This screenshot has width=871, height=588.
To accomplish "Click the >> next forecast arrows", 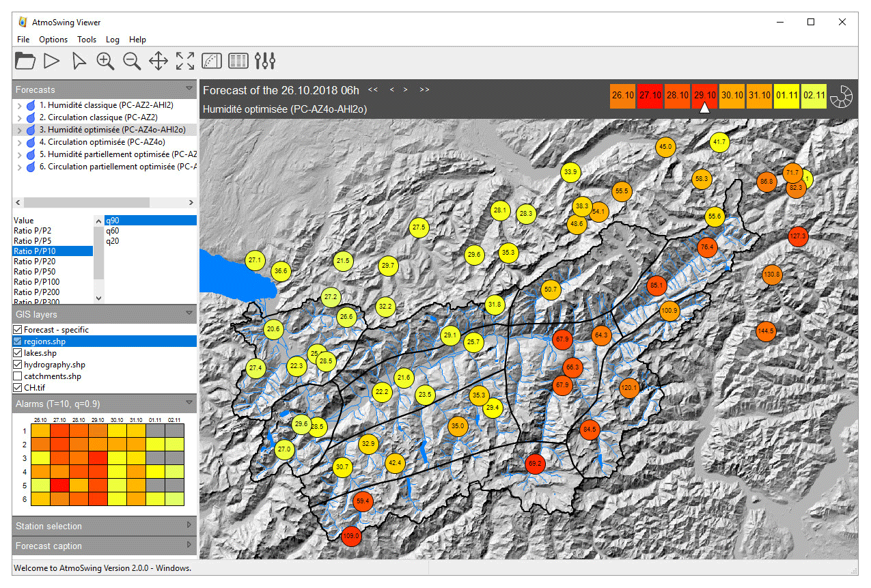I will point(424,89).
